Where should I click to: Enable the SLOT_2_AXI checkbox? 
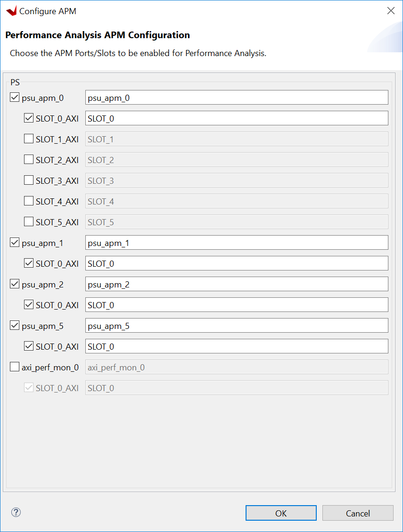point(29,160)
